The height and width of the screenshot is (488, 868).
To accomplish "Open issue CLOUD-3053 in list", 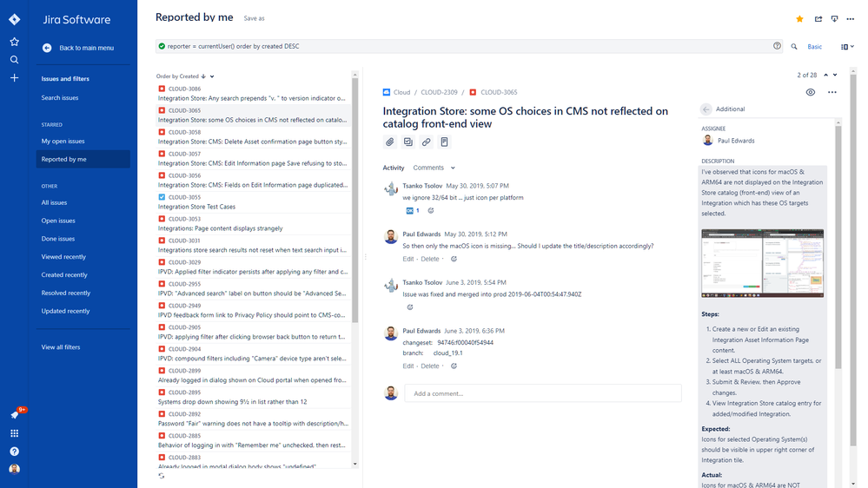I will click(253, 223).
